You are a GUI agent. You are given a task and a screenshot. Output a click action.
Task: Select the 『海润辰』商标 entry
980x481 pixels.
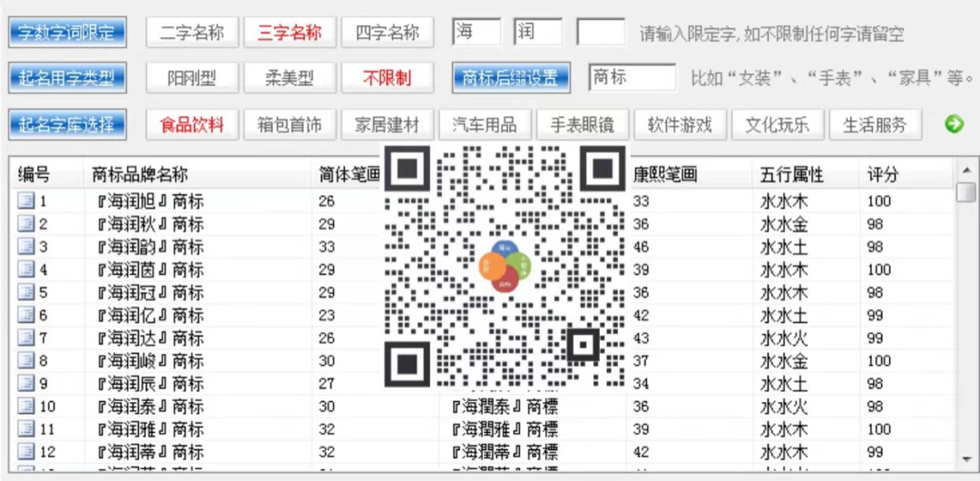click(150, 384)
